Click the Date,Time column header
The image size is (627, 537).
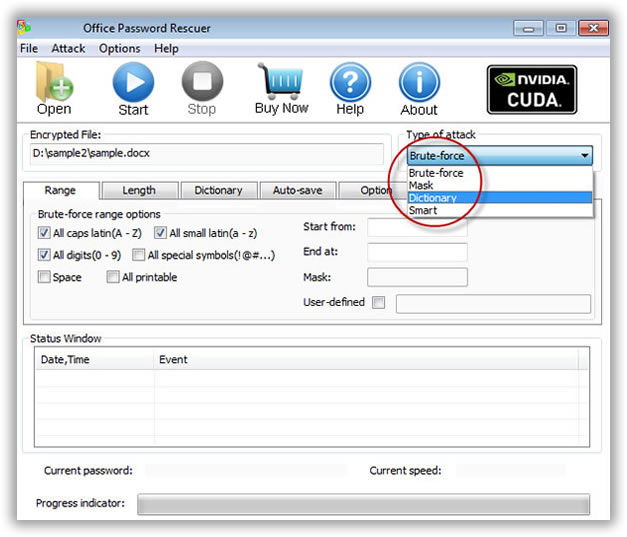[94, 359]
